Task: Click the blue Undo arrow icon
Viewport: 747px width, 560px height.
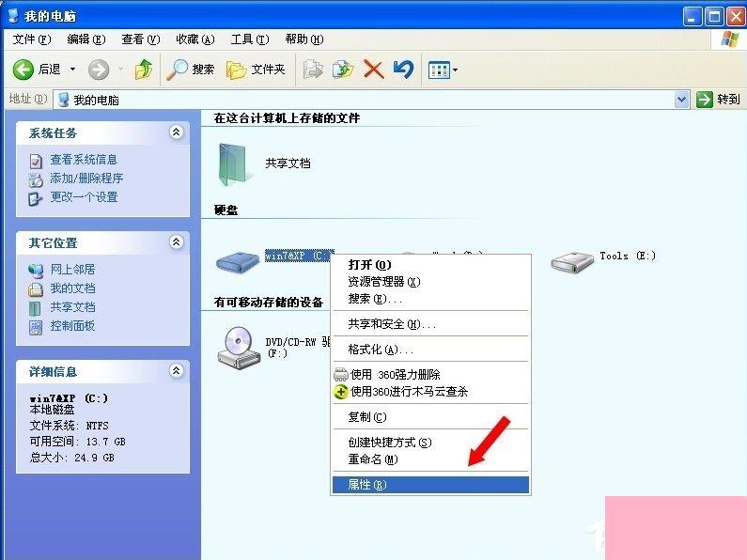Action: tap(403, 70)
